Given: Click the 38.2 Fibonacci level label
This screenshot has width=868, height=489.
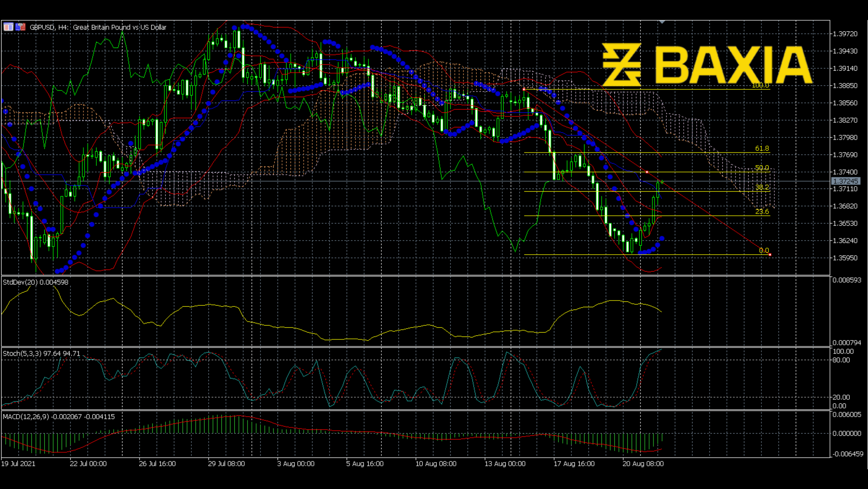Looking at the screenshot, I should tap(762, 187).
